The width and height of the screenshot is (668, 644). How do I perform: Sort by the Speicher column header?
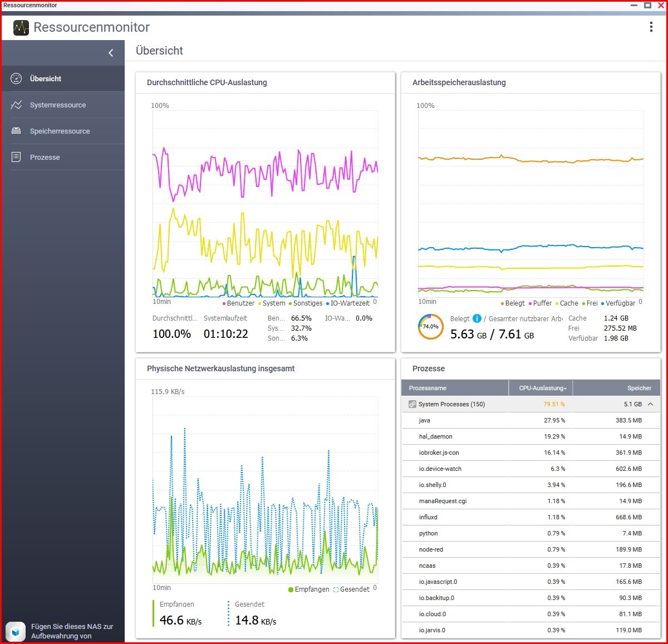617,388
